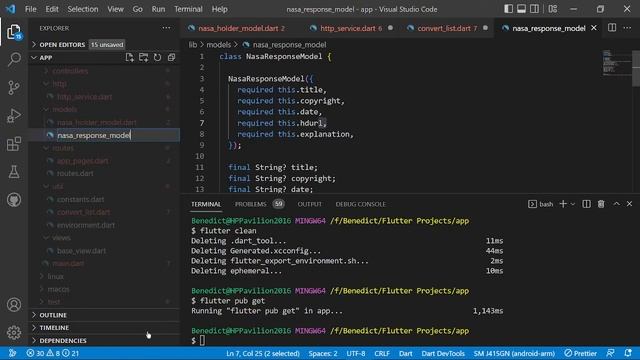Open Run and Debug view
The height and width of the screenshot is (360, 640).
(14, 116)
